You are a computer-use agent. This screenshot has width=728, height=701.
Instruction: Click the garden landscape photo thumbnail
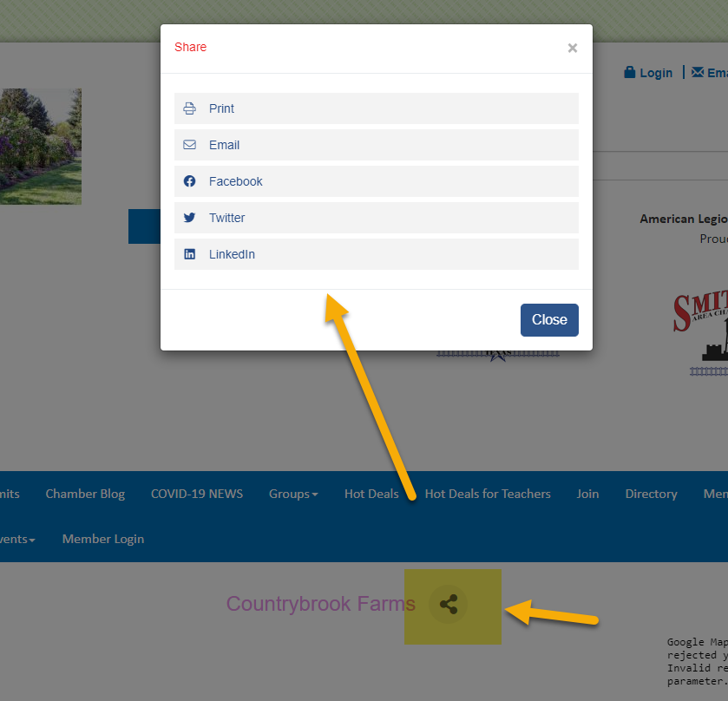click(x=41, y=147)
